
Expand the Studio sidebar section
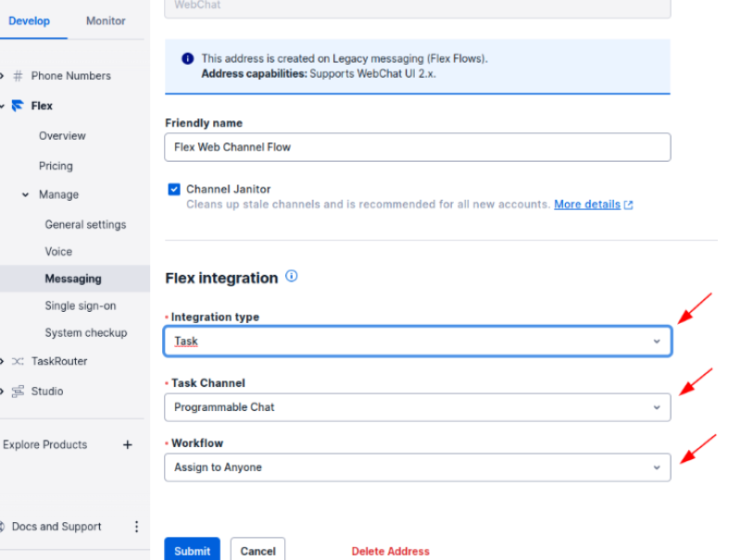tap(2, 392)
